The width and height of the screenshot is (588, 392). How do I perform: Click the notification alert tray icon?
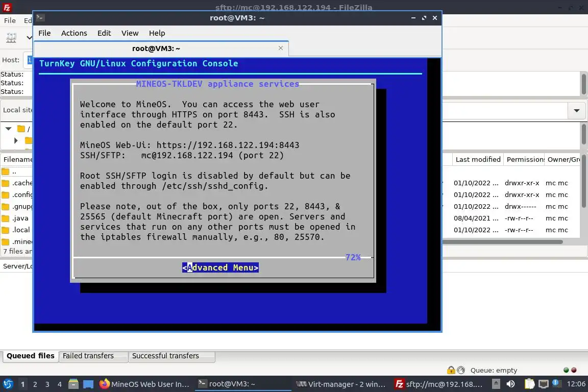(556, 383)
